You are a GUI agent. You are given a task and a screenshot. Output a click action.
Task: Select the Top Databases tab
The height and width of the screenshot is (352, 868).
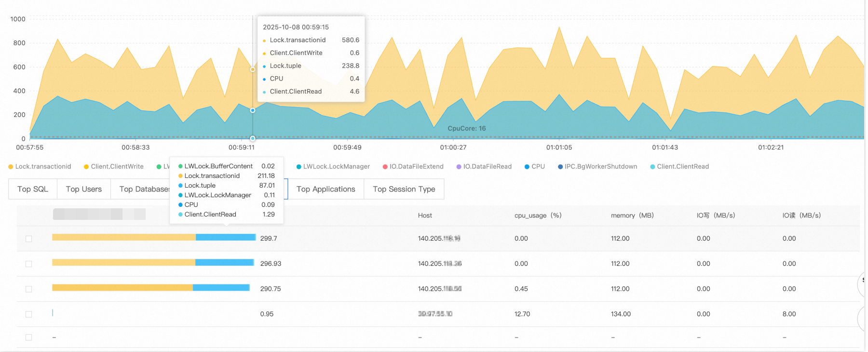click(140, 189)
